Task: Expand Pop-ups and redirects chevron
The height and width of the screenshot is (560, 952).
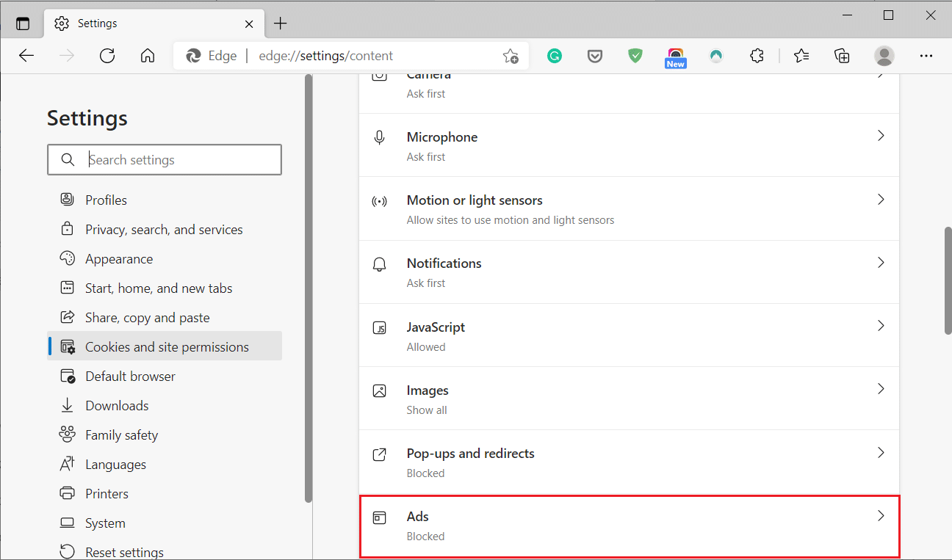Action: (881, 453)
